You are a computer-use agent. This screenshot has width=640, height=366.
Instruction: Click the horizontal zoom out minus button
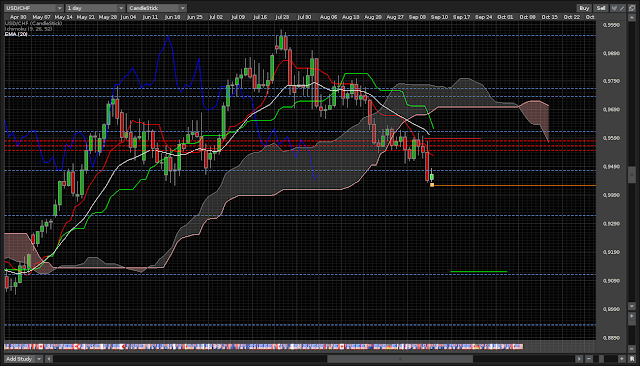589,359
